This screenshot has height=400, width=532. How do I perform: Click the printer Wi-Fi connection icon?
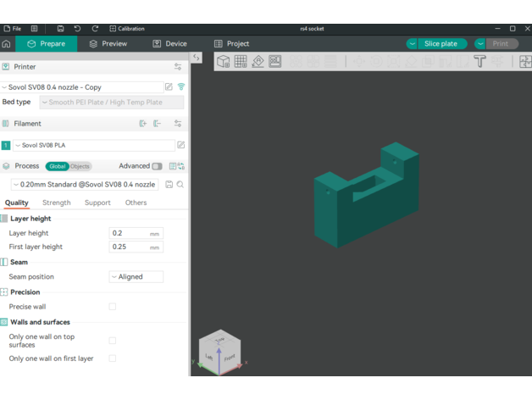tap(181, 87)
